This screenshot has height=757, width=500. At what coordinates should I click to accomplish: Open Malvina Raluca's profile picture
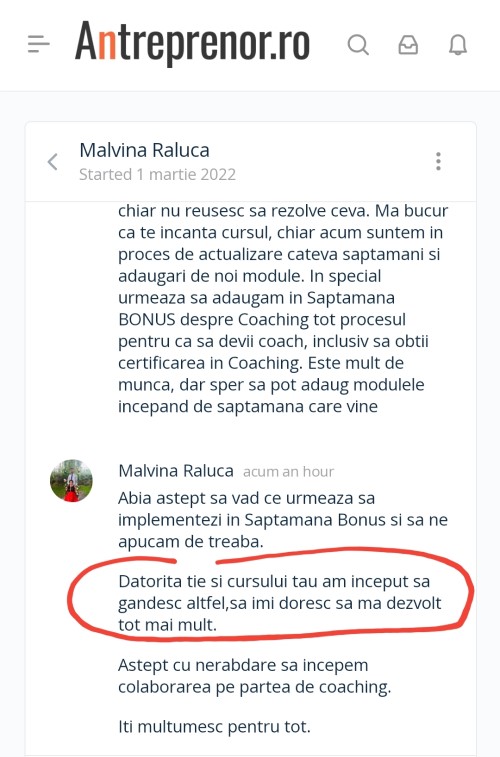click(71, 480)
